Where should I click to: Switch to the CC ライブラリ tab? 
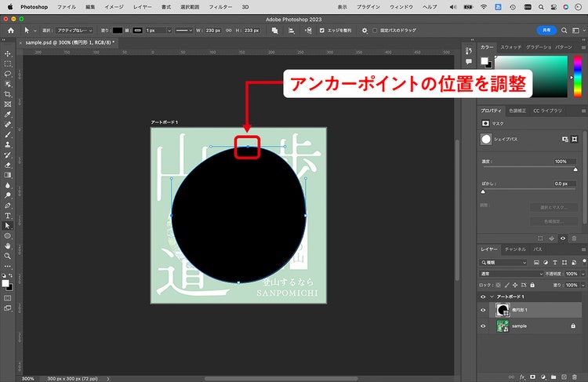(x=547, y=111)
